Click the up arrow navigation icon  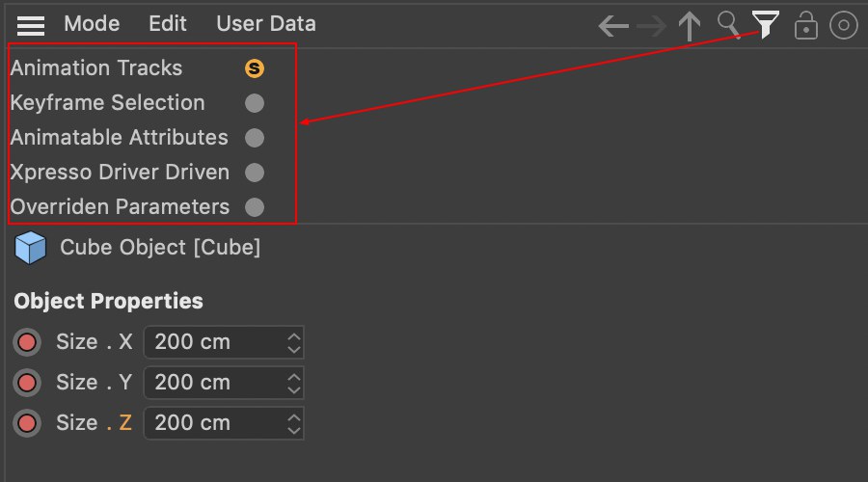(689, 25)
